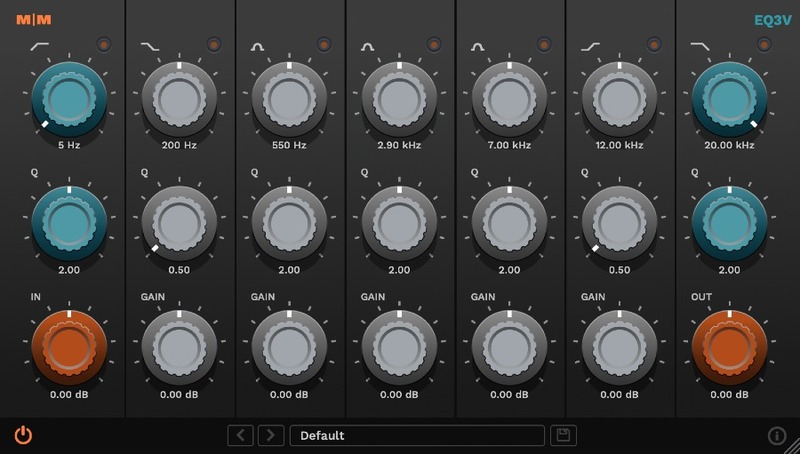Click the Q knob of the 5 Hz band
The width and height of the screenshot is (800, 454).
(x=69, y=223)
